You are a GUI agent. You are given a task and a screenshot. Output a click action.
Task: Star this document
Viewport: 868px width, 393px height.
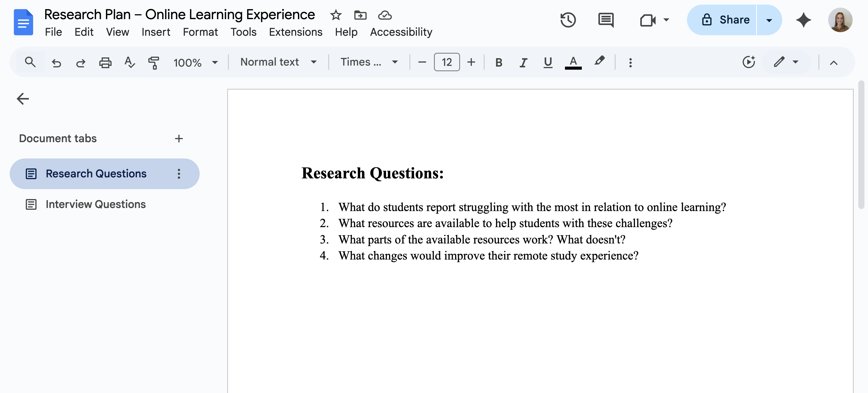point(336,15)
